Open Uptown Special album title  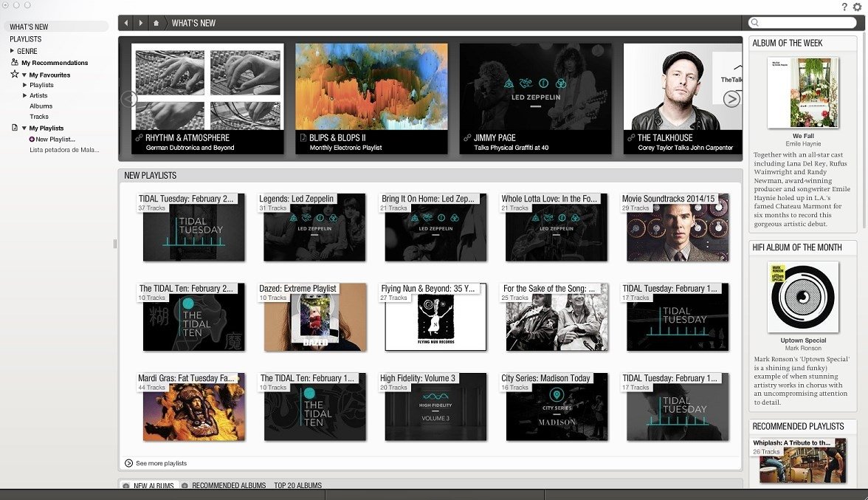803,340
